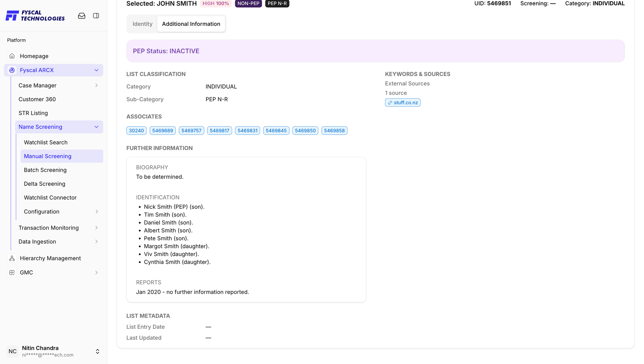Open the stuff.co.nz source link
Screen dimensions: 644x364
(402, 103)
